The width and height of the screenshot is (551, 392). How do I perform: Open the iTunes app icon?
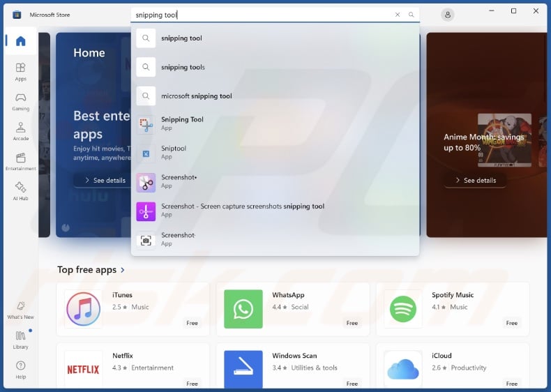[x=83, y=309]
